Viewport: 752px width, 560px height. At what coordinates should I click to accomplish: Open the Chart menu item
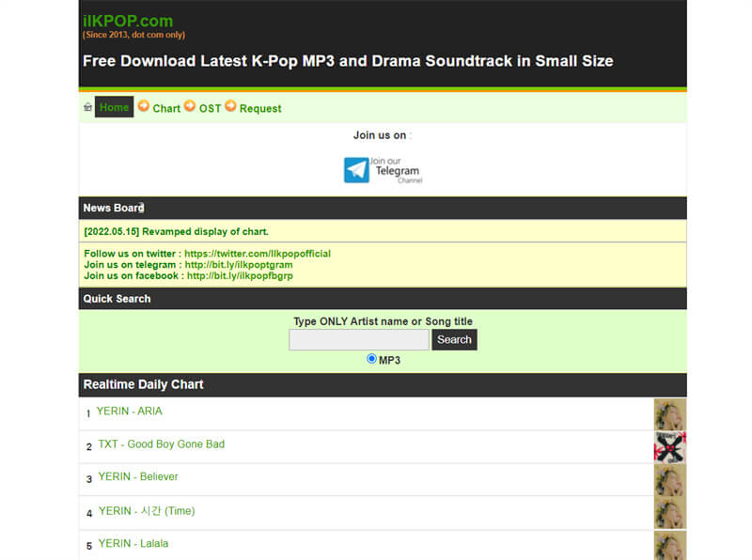click(166, 108)
